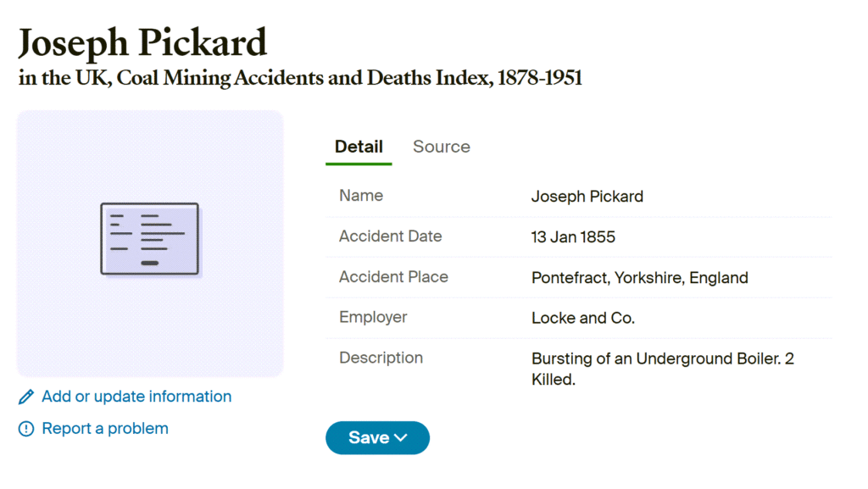
Task: Click the Accident Place label
Action: (x=393, y=277)
